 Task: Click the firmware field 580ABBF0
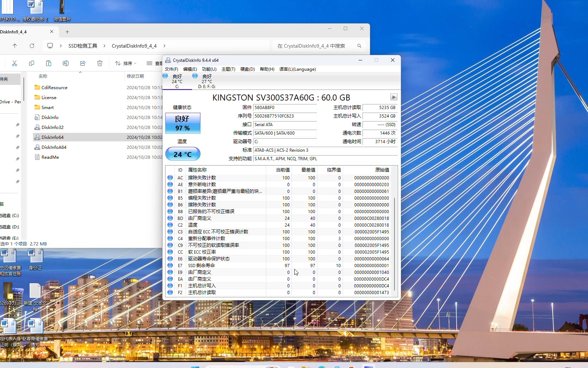[x=285, y=108]
